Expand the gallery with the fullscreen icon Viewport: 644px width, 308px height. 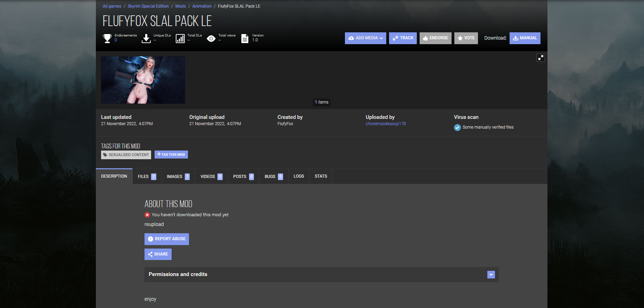coord(541,58)
